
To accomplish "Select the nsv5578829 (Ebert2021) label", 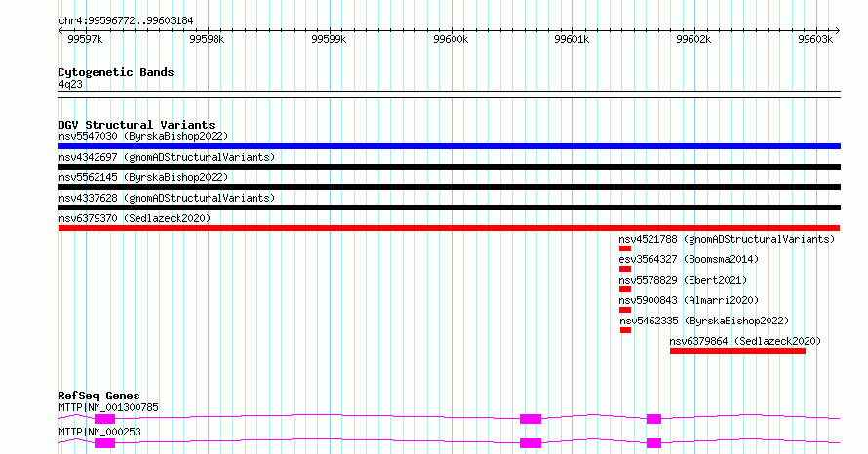I will (683, 280).
